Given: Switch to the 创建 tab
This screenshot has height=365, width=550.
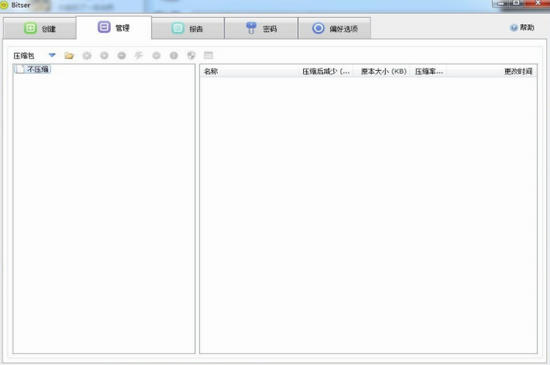Looking at the screenshot, I should [x=40, y=28].
